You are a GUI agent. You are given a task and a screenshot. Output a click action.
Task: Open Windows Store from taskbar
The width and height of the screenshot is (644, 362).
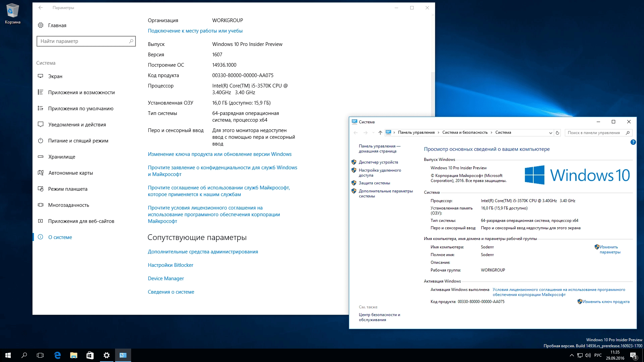tap(90, 355)
